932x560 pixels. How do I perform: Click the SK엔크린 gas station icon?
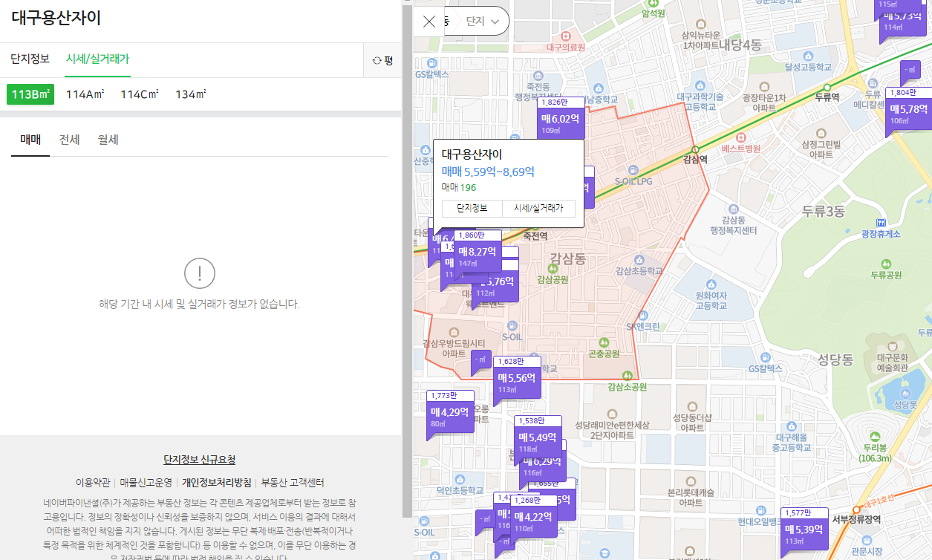[x=643, y=315]
